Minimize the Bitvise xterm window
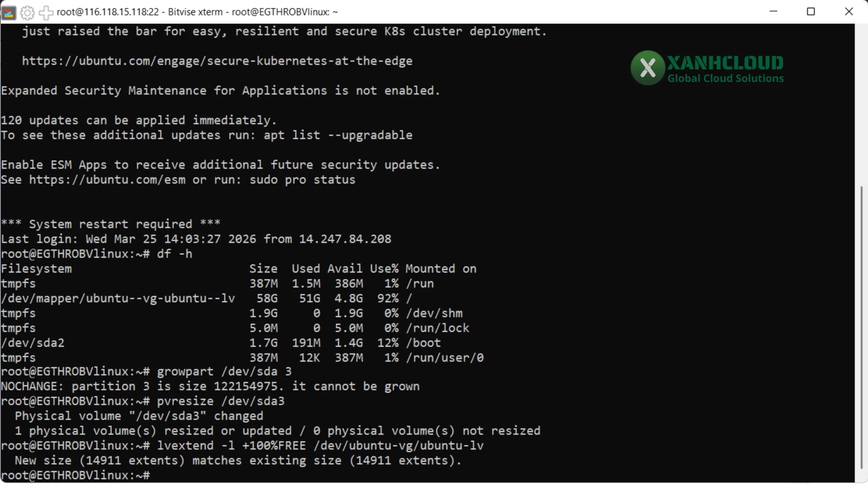The height and width of the screenshot is (488, 868). point(773,12)
